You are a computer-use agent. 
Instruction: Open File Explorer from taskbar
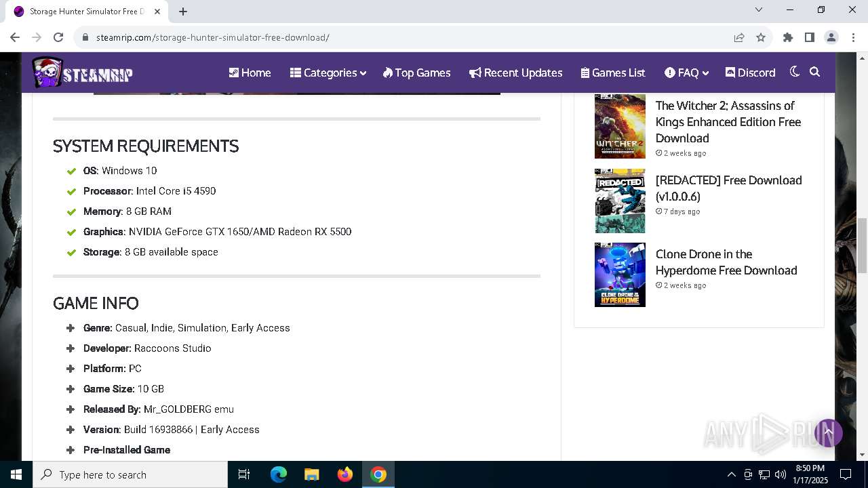[311, 474]
